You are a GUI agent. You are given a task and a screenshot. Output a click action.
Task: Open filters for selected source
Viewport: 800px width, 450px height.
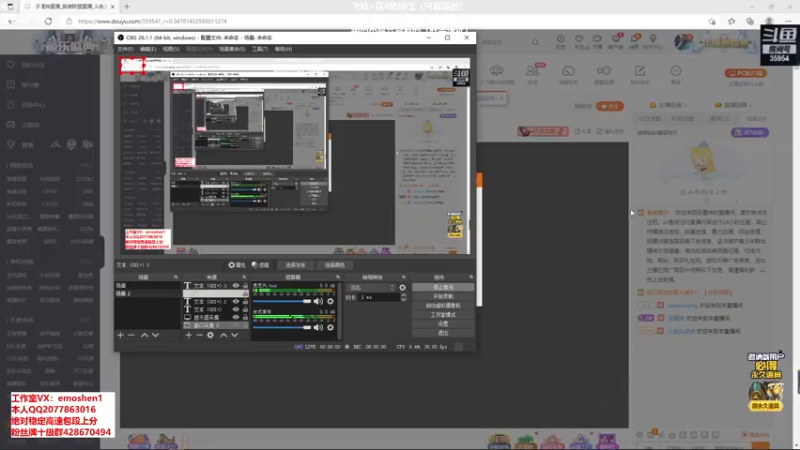[261, 265]
